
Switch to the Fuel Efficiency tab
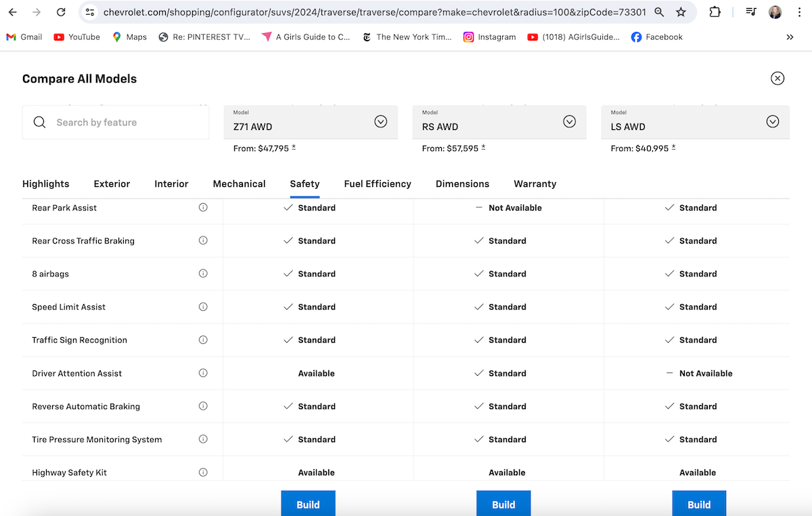[378, 184]
